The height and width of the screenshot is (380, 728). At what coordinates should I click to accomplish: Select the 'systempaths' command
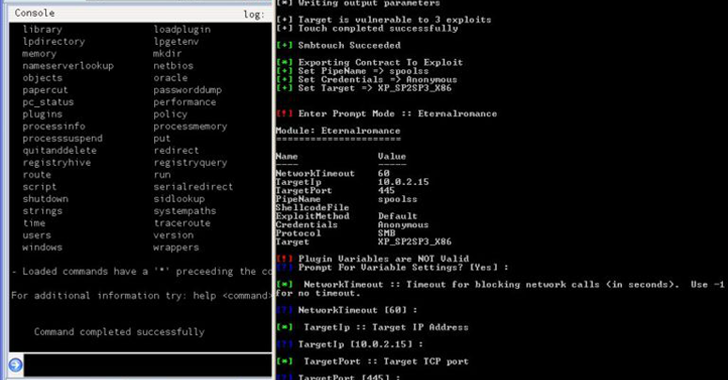[x=185, y=211]
